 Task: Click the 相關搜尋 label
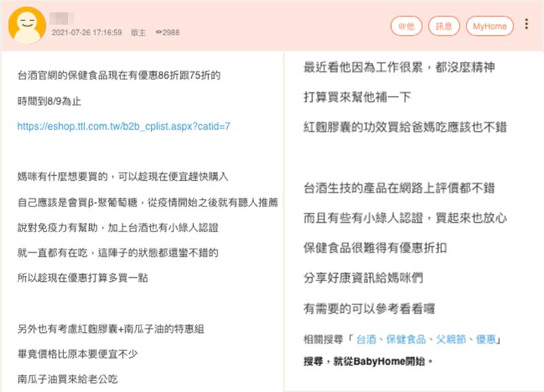[324, 339]
